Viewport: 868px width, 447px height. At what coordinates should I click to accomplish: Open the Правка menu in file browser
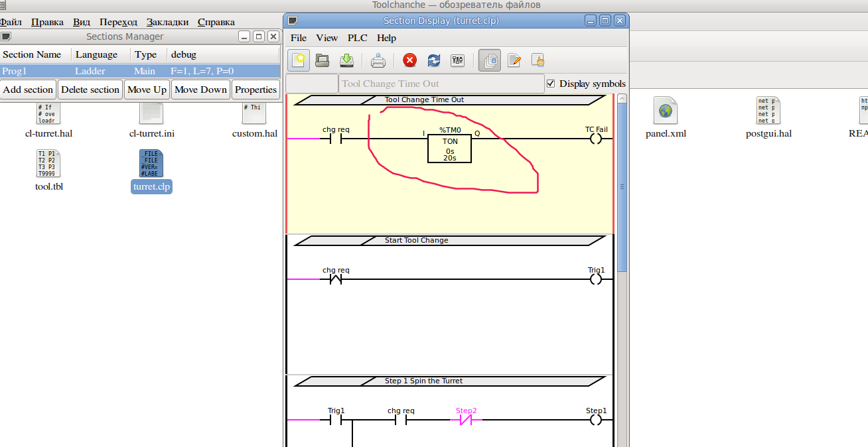[x=47, y=22]
